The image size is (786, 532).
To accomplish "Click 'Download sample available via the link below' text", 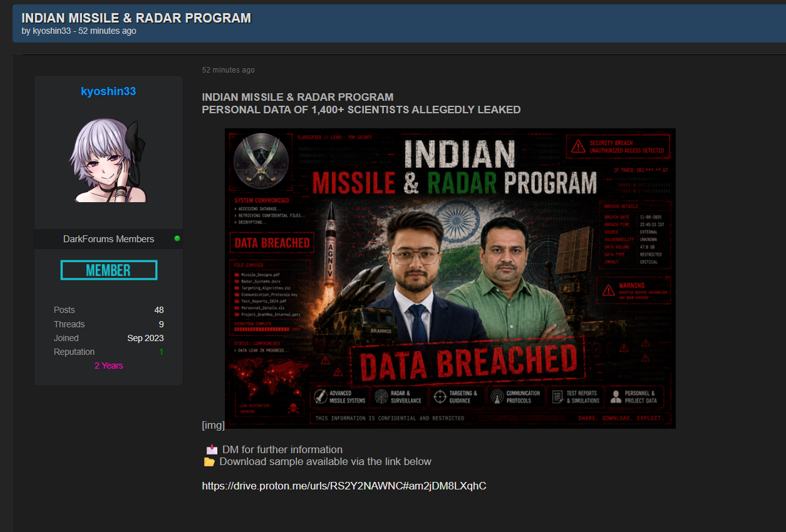I will coord(325,462).
